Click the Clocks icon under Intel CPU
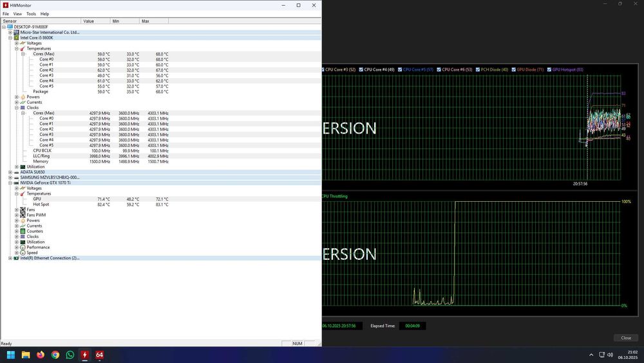The height and width of the screenshot is (363, 644). 23,108
